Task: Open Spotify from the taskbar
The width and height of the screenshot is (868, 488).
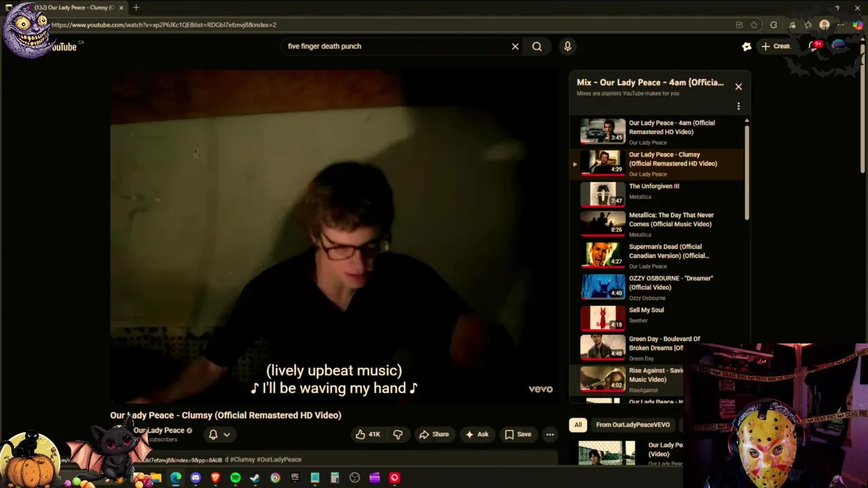Action: (x=235, y=478)
